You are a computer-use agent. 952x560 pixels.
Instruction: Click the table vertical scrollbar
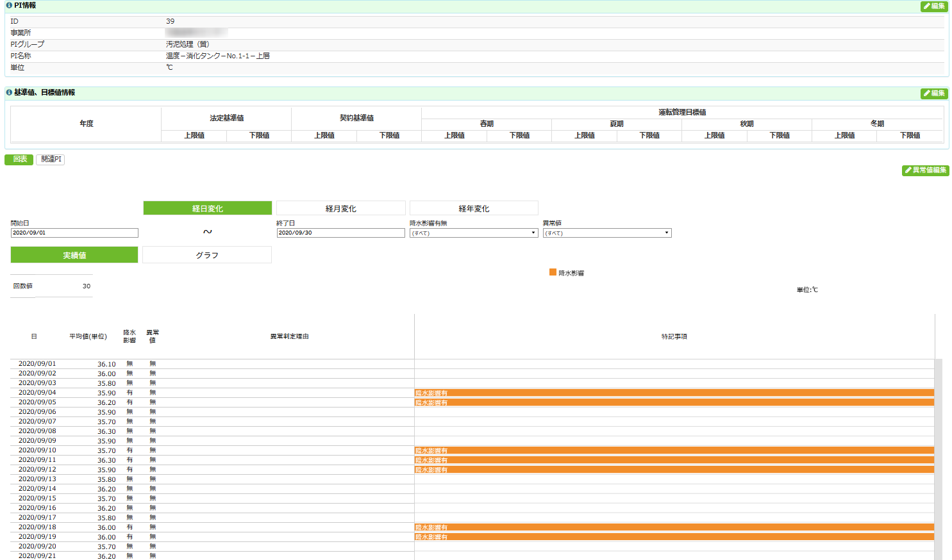939,459
